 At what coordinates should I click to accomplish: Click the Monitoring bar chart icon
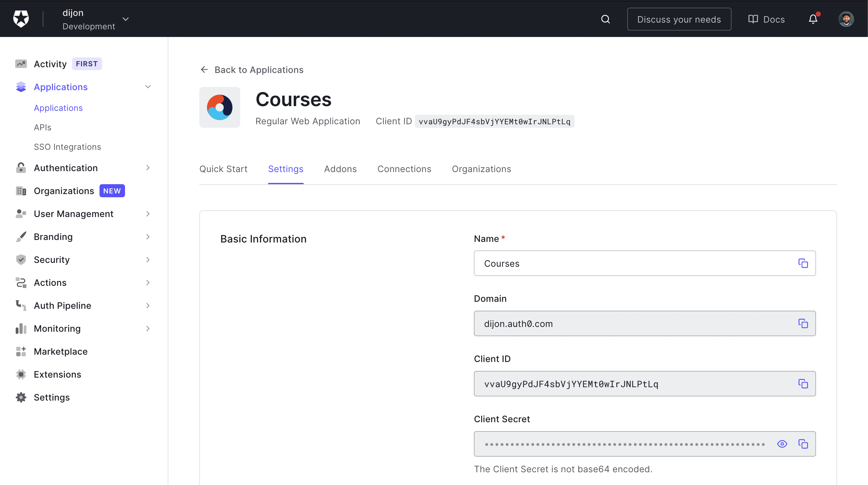tap(21, 329)
